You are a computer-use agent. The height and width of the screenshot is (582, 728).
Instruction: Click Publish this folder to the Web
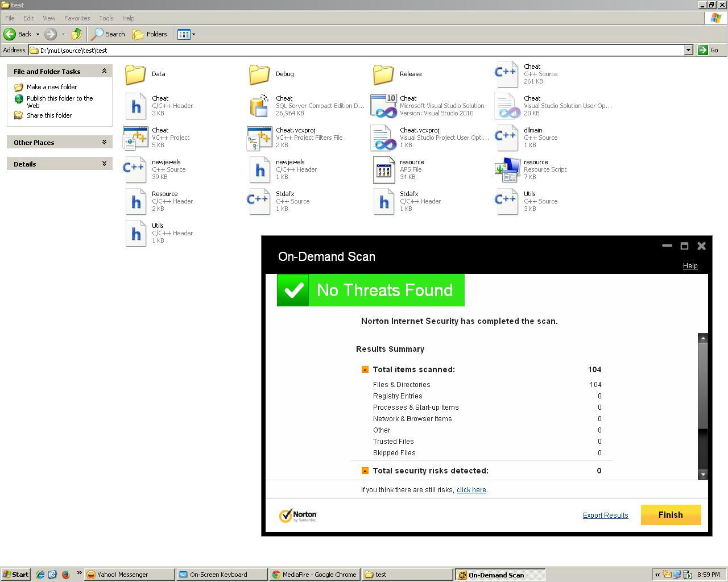tap(60, 102)
